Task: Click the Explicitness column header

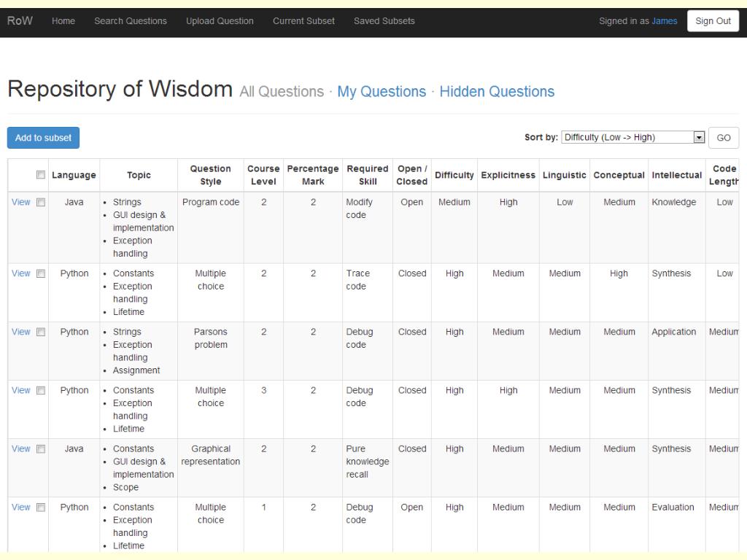Action: [x=508, y=175]
